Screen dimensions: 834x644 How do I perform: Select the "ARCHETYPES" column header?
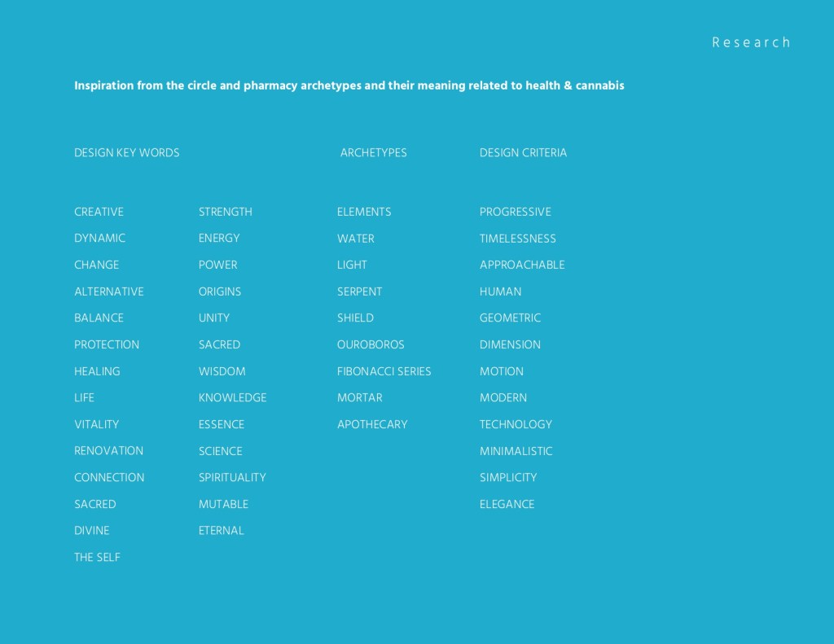373,153
